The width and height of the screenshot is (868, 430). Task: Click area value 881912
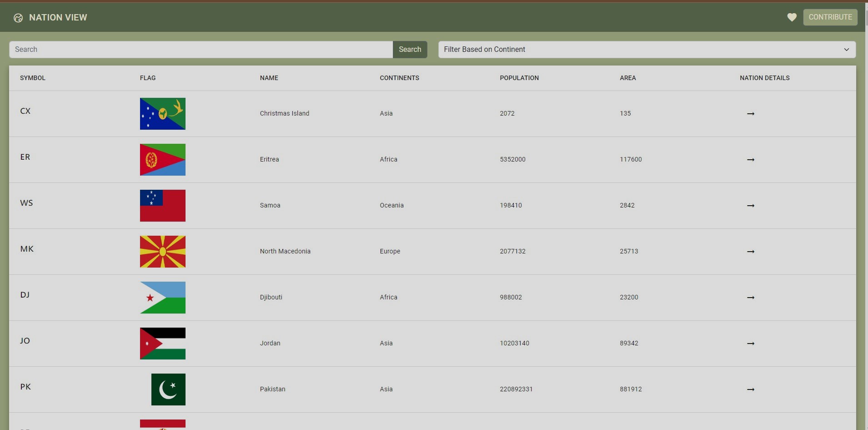(x=631, y=389)
